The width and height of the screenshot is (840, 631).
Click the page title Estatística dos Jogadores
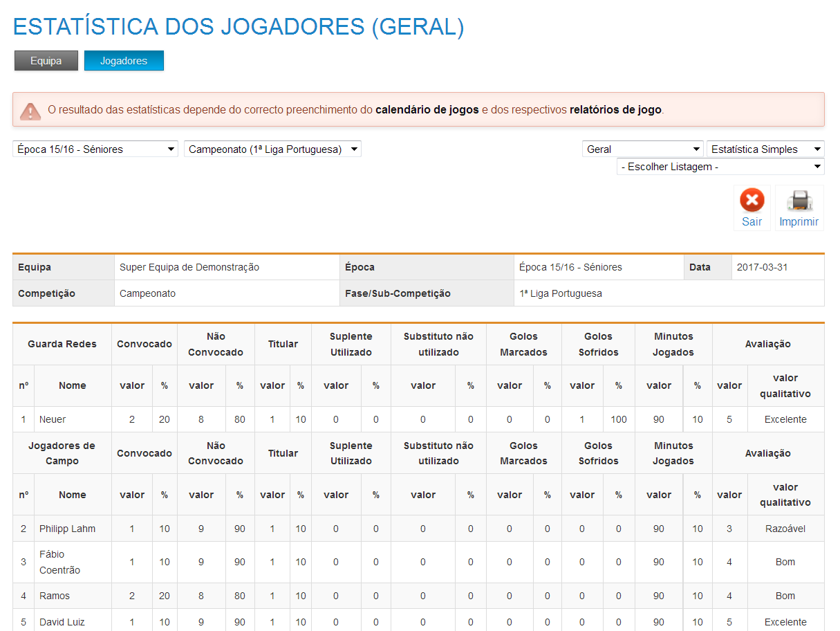click(239, 26)
